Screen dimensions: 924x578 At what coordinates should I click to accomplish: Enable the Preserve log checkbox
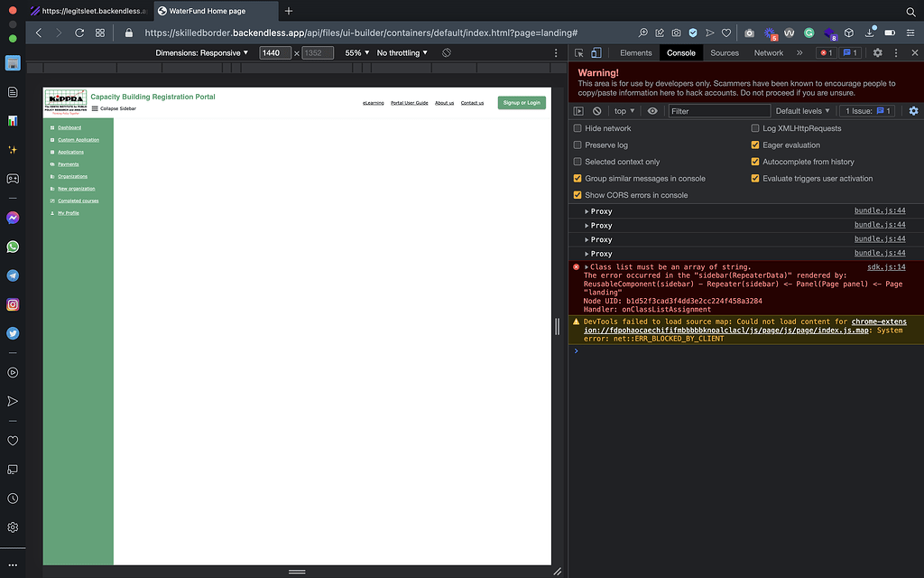(577, 144)
